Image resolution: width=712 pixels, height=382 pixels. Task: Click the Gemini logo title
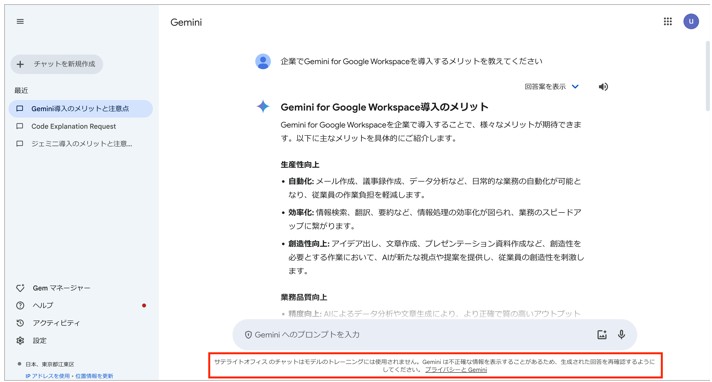tap(186, 22)
